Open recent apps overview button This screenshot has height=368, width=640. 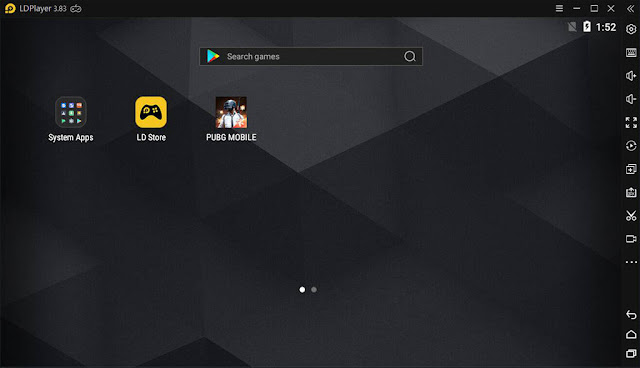(x=631, y=353)
